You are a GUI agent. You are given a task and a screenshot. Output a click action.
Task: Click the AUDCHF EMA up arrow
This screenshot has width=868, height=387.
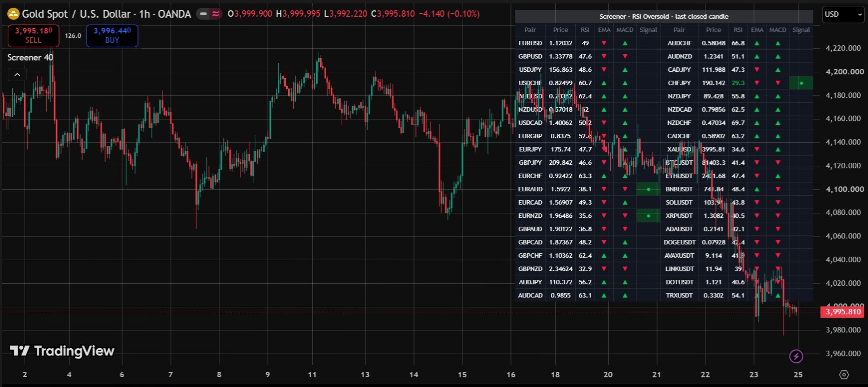point(757,43)
